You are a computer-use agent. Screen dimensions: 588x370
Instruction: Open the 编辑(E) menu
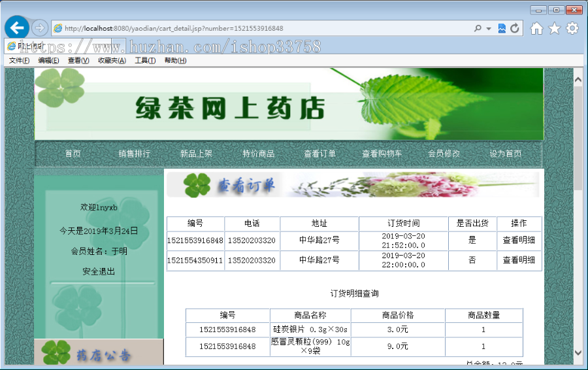(x=49, y=60)
